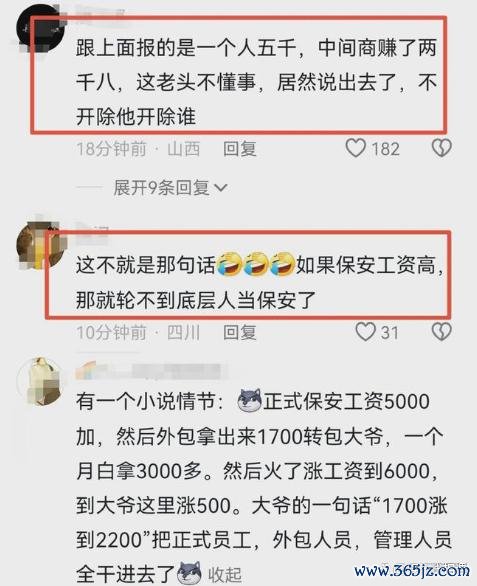
Task: Open the second commenter's blurred avatar
Action: tap(39, 246)
